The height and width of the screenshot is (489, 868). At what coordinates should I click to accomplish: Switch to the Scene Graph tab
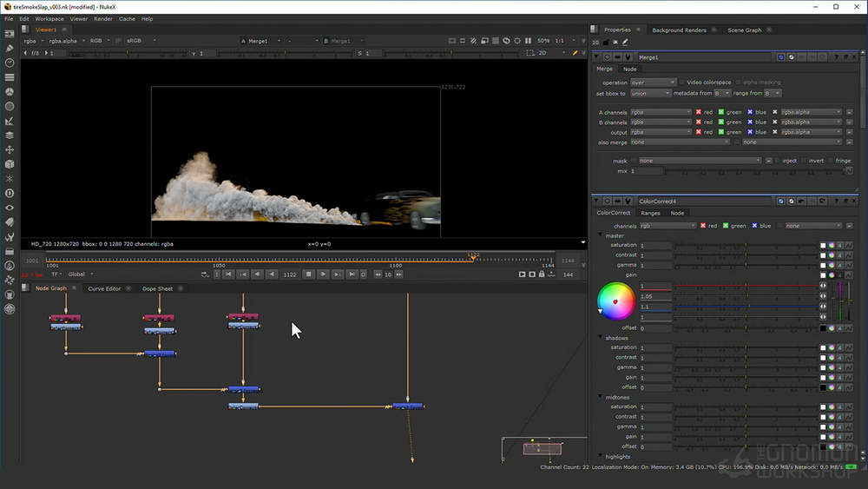coord(744,30)
